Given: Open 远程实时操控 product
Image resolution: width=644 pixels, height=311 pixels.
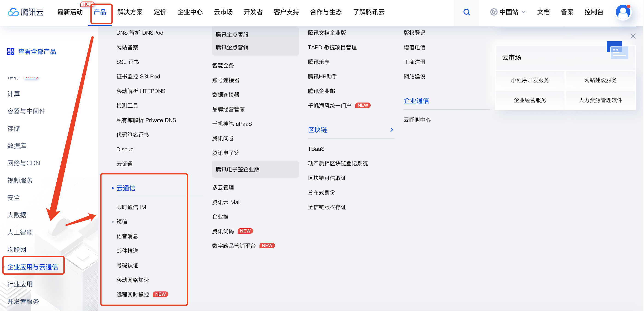Looking at the screenshot, I should (x=133, y=294).
